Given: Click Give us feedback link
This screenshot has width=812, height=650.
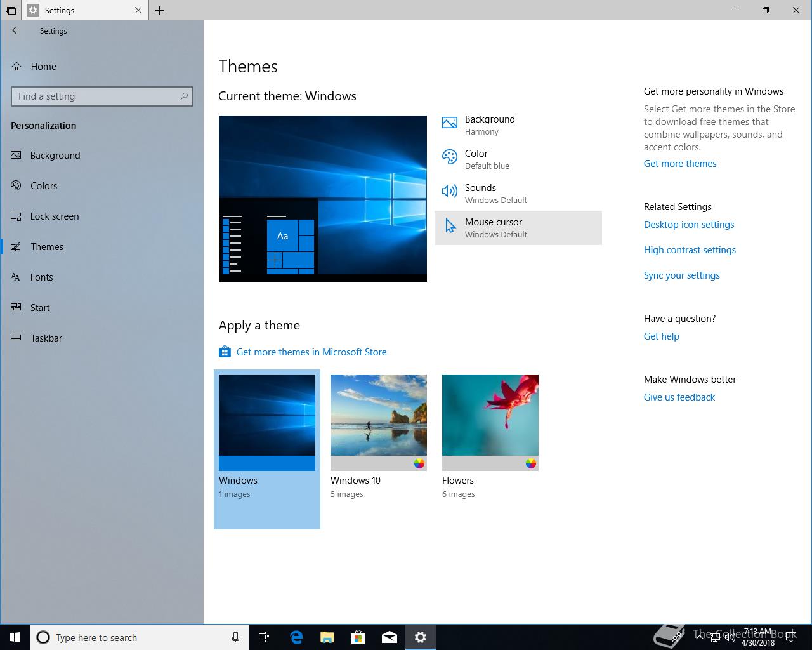Looking at the screenshot, I should [679, 397].
